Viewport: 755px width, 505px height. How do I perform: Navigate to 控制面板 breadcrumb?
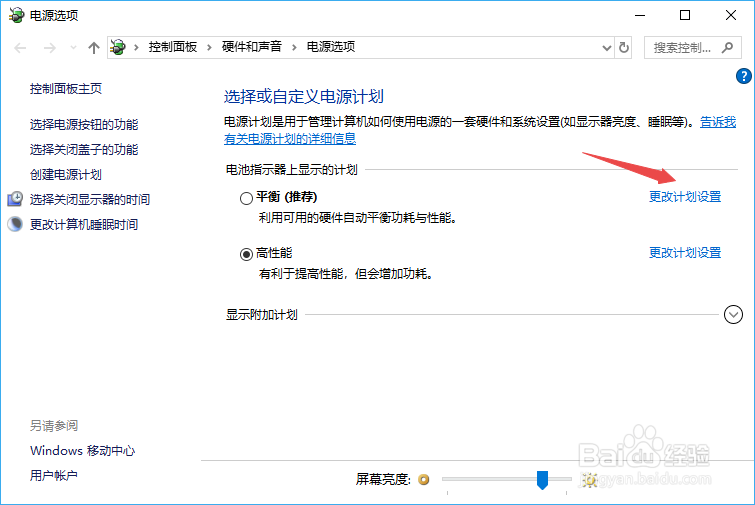pyautogui.click(x=173, y=47)
